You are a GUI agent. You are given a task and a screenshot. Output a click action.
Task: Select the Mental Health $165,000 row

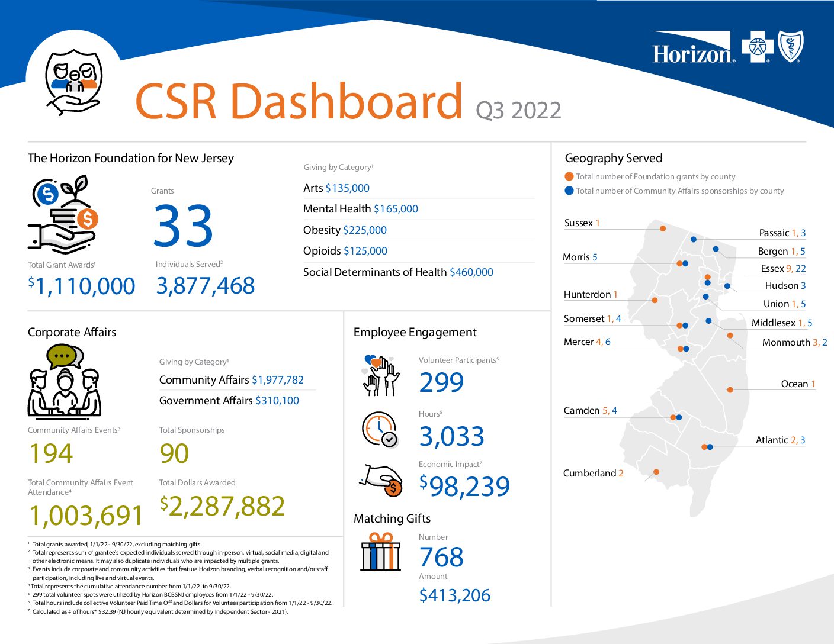[360, 209]
